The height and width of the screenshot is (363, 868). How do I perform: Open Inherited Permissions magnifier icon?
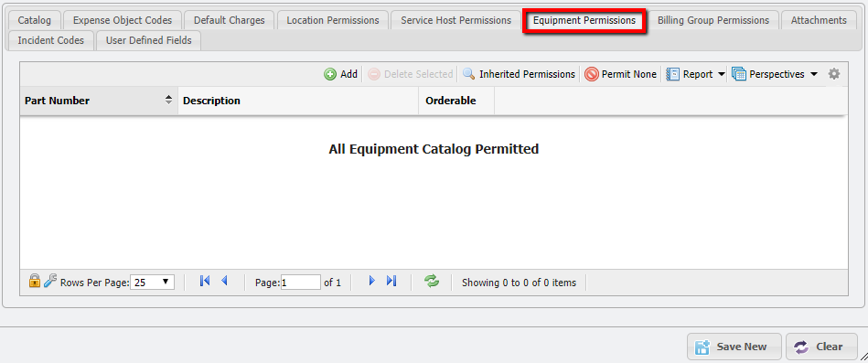[x=469, y=74]
